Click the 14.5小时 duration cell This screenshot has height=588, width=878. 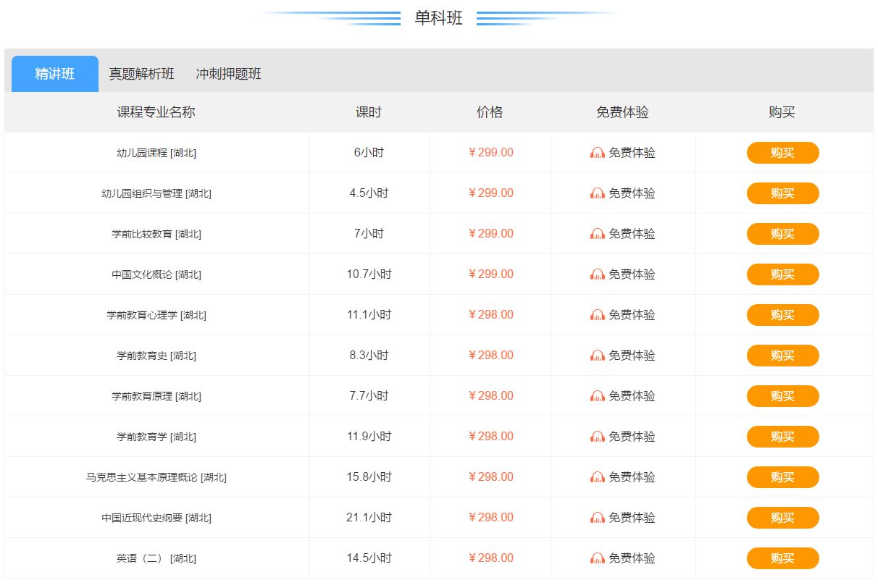click(x=369, y=558)
